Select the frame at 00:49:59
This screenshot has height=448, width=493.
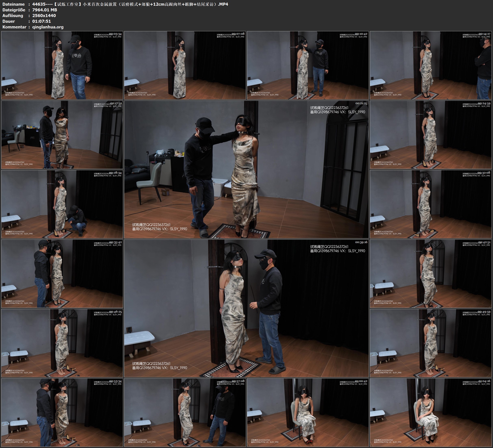tap(431, 343)
